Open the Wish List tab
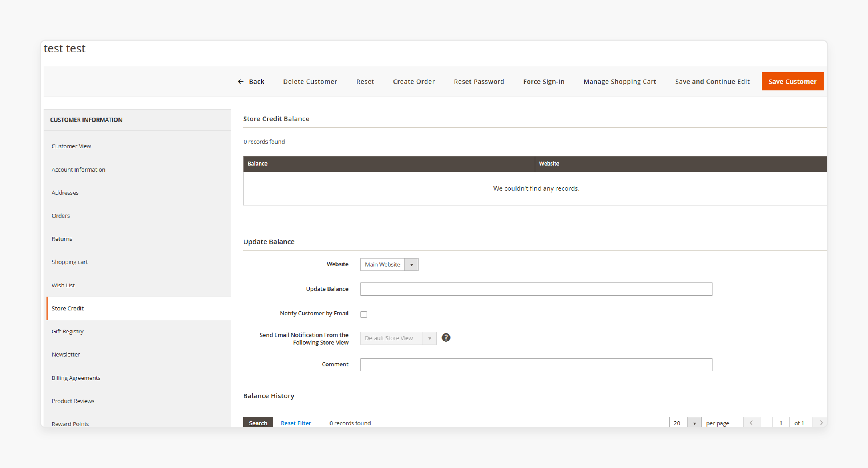 [63, 285]
